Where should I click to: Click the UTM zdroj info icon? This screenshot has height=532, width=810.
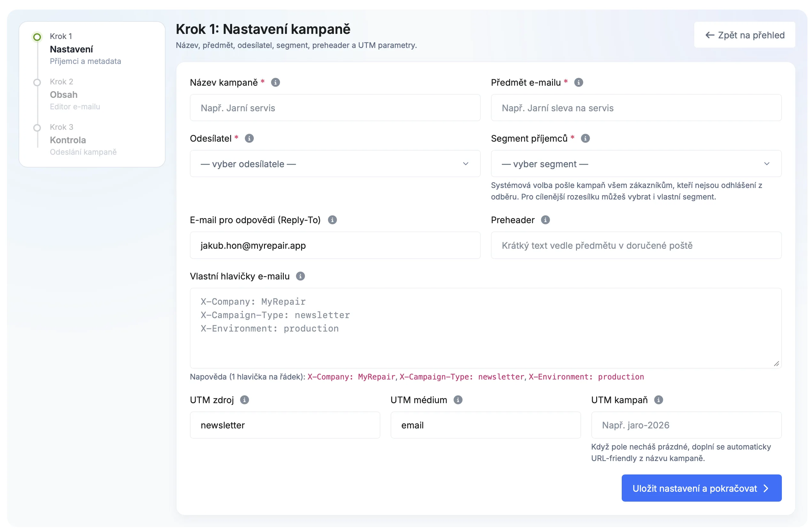point(244,400)
